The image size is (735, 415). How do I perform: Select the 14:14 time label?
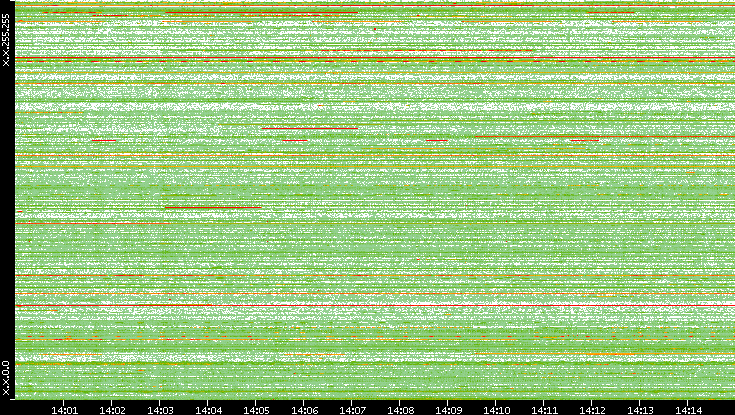[688, 410]
